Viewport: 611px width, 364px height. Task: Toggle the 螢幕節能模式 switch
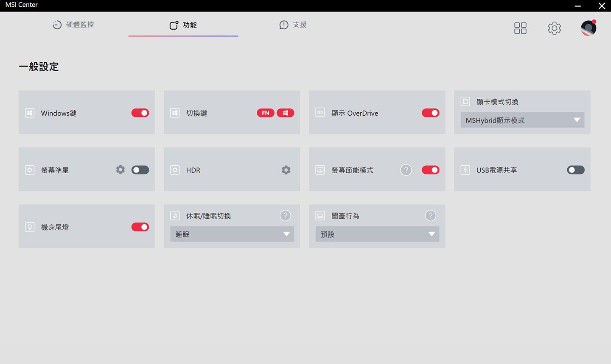click(430, 170)
